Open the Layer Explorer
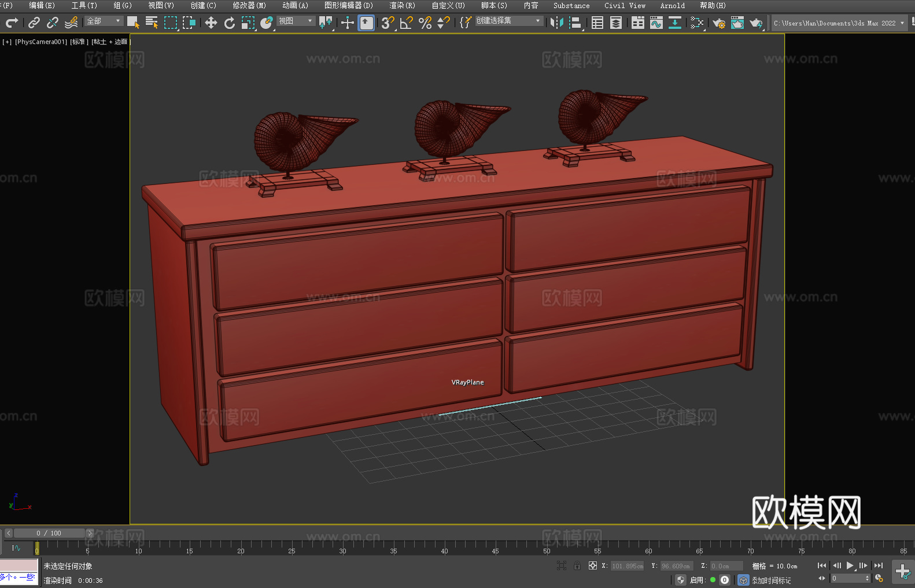 point(616,23)
